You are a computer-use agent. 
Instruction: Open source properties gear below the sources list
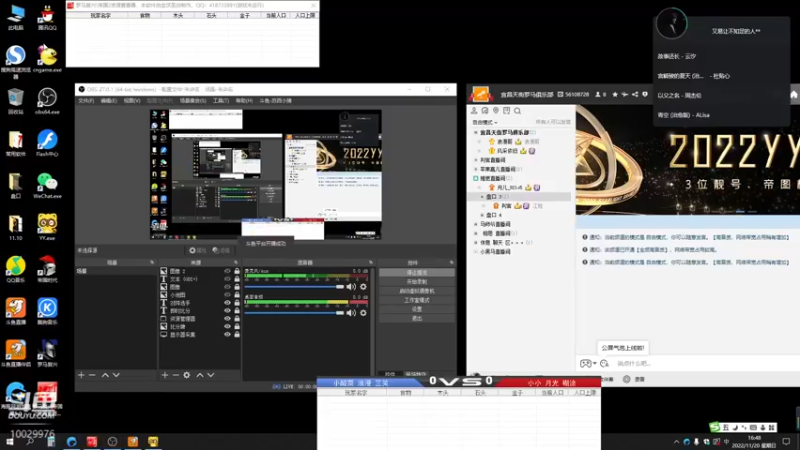pos(187,375)
